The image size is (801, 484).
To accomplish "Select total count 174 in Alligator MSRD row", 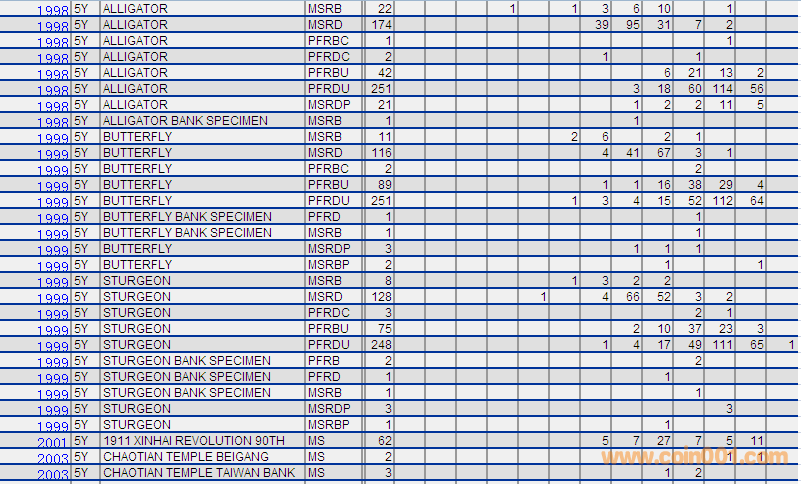I will (381, 24).
